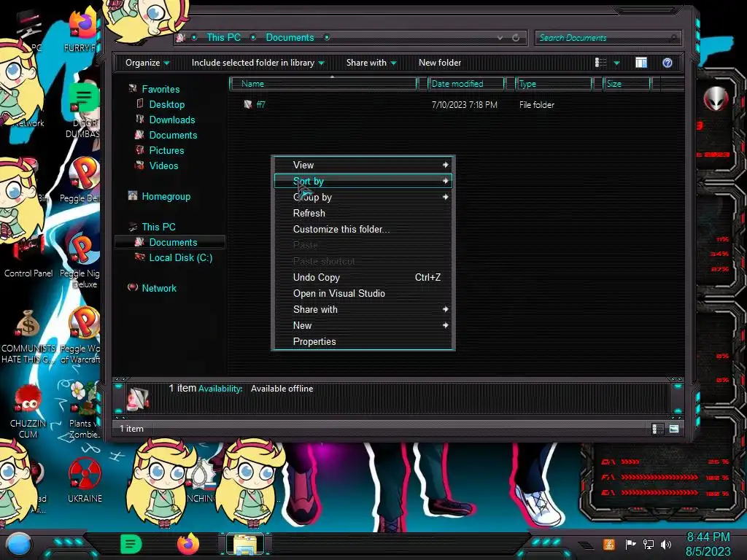Screen dimensions: 747x560
Task: Select Undo Copy entry
Action: (363, 277)
